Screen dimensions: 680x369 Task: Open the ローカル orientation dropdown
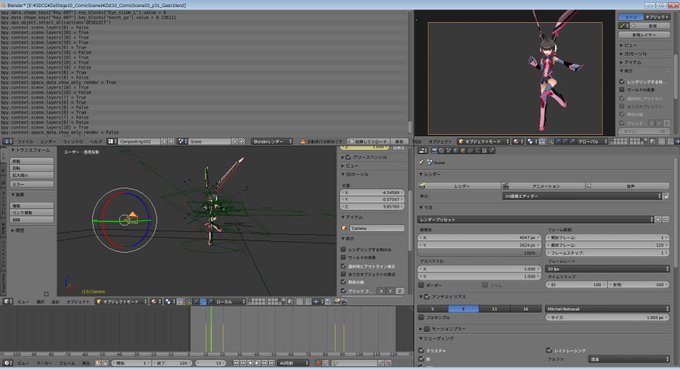(229, 301)
